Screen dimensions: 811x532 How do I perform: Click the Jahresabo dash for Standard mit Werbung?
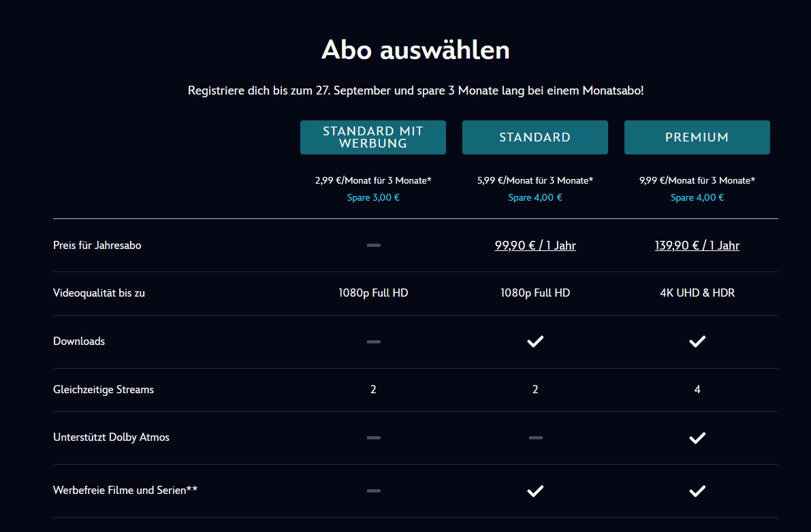pyautogui.click(x=373, y=245)
